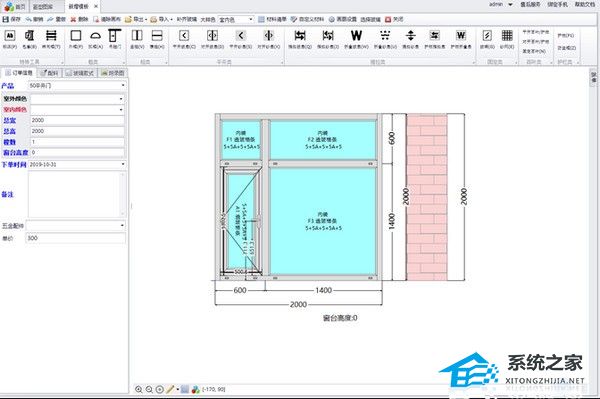
Task: Open the last left-panel tab after 玻璃款式
Action: pyautogui.click(x=112, y=73)
